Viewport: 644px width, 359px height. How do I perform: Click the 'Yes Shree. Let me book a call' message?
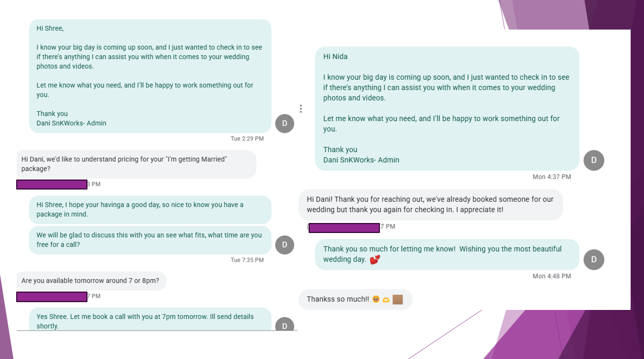tap(150, 321)
